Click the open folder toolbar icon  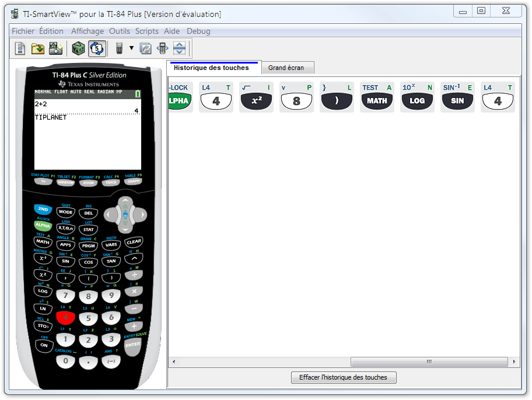coord(38,48)
